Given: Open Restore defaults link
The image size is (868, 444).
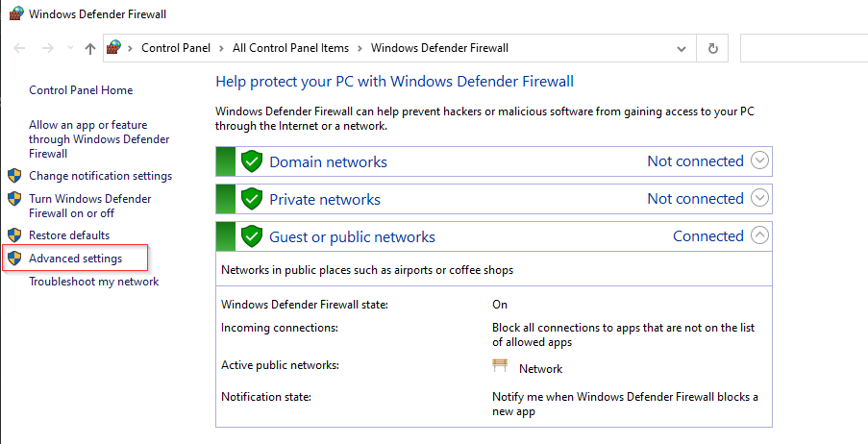Looking at the screenshot, I should click(x=69, y=235).
